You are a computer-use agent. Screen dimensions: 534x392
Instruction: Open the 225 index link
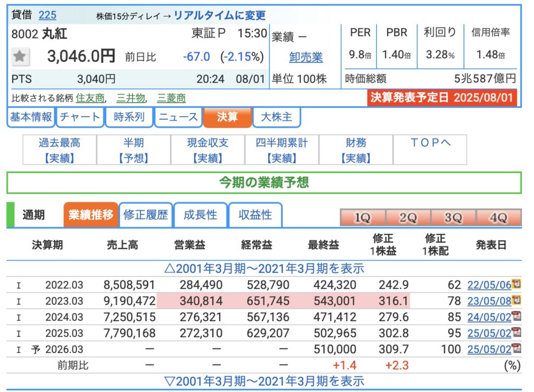point(47,15)
